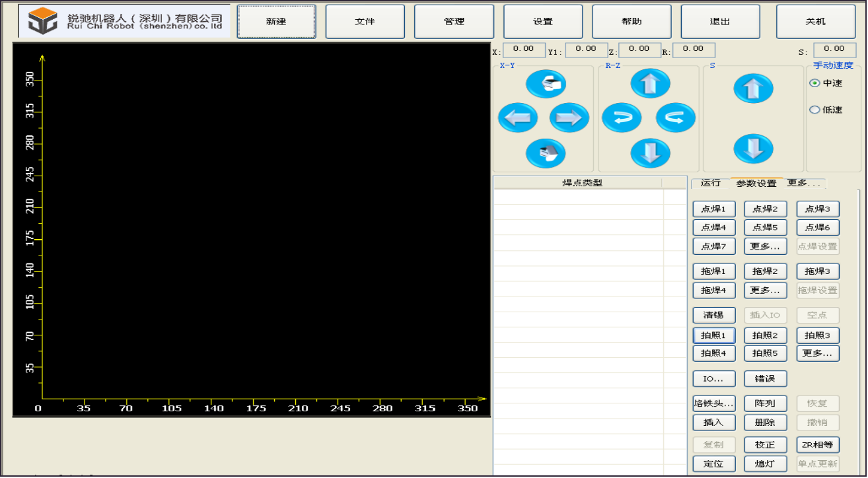Viewport: 868px width, 478px height.
Task: Select the 低速 manual speed option
Action: [815, 110]
